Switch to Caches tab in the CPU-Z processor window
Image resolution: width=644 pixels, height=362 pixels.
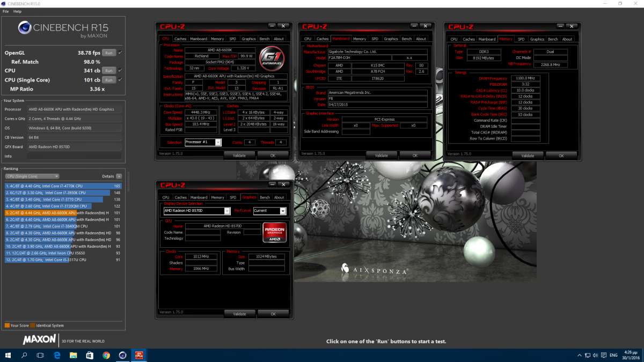pos(180,39)
